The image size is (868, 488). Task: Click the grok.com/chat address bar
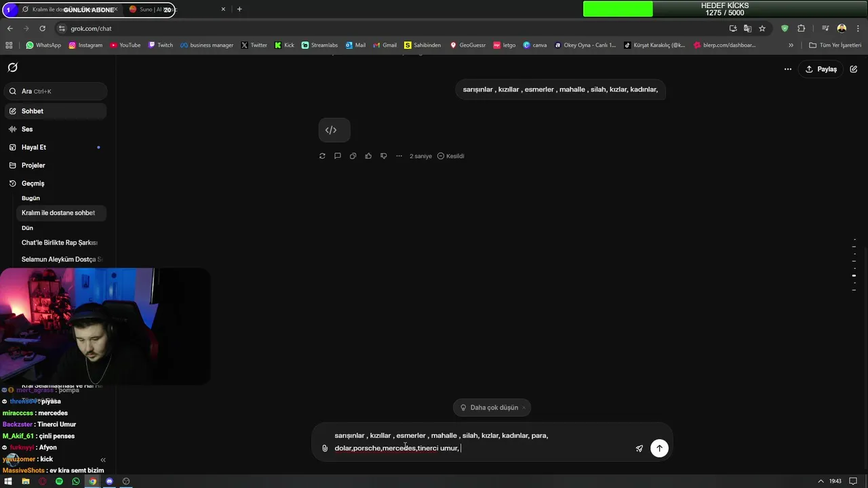tap(393, 28)
